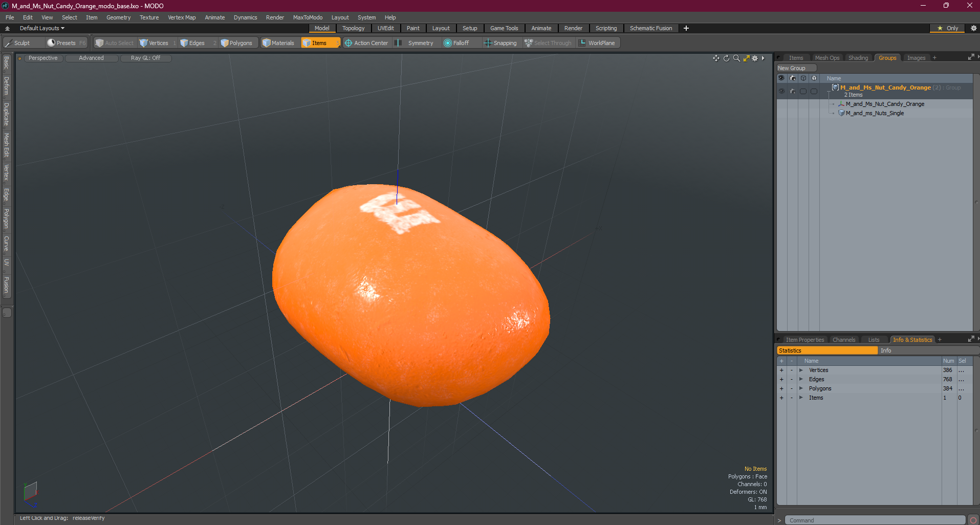Image resolution: width=980 pixels, height=525 pixels.
Task: Toggle the first checkbox of the Orange group
Action: (803, 91)
